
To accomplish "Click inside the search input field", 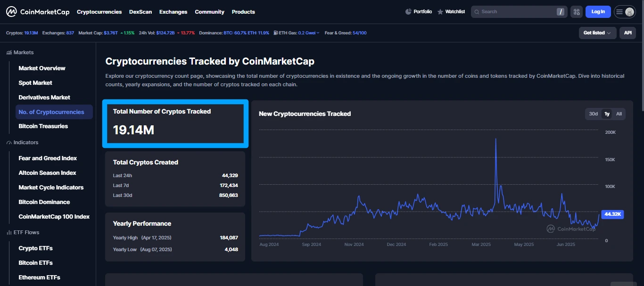I will pyautogui.click(x=514, y=11).
